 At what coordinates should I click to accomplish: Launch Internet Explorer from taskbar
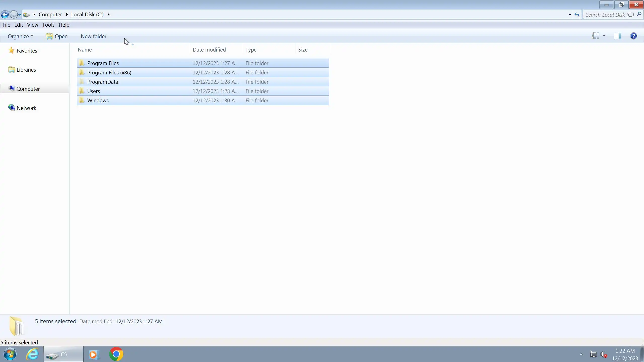point(32,354)
